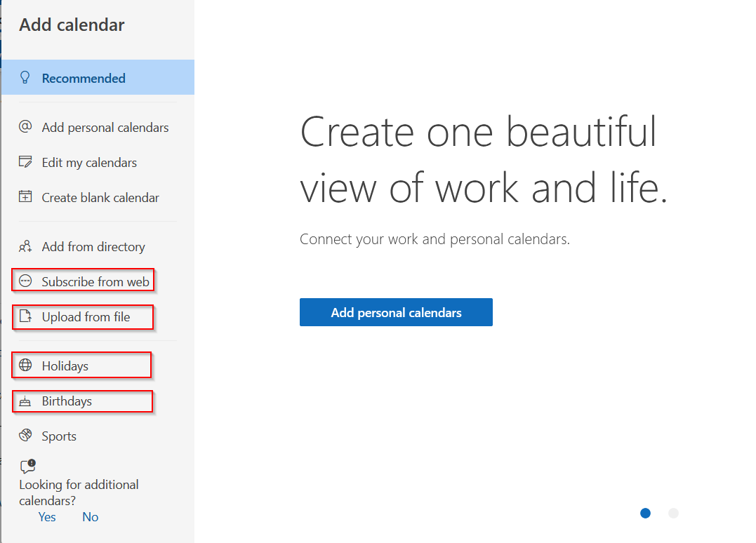The image size is (756, 543).
Task: Click the Add from directory people icon
Action: 26,246
